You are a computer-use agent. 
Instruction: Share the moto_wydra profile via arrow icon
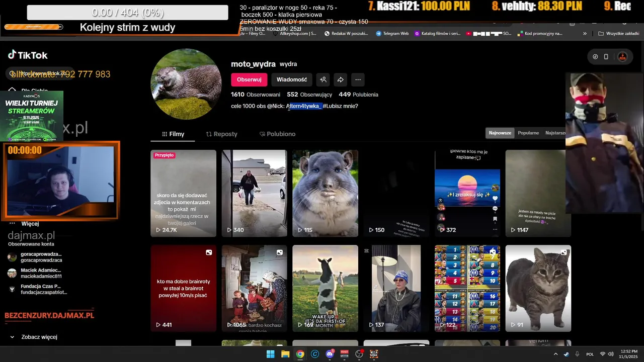341,79
